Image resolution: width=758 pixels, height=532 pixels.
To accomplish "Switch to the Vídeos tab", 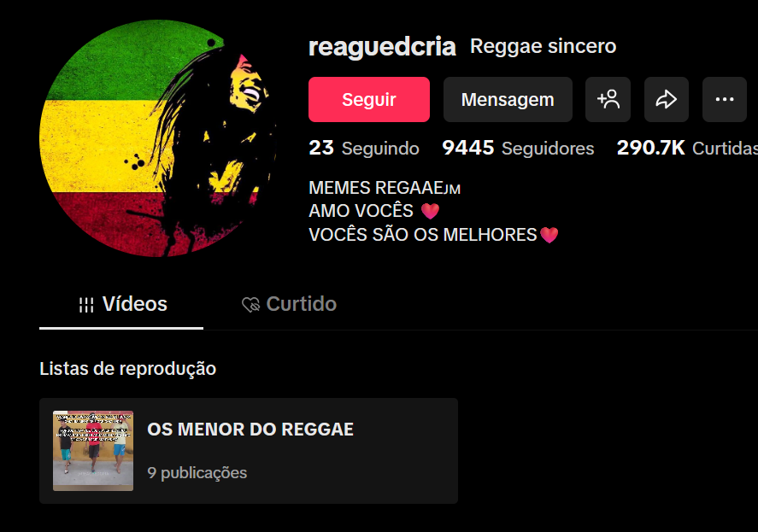I will (121, 304).
